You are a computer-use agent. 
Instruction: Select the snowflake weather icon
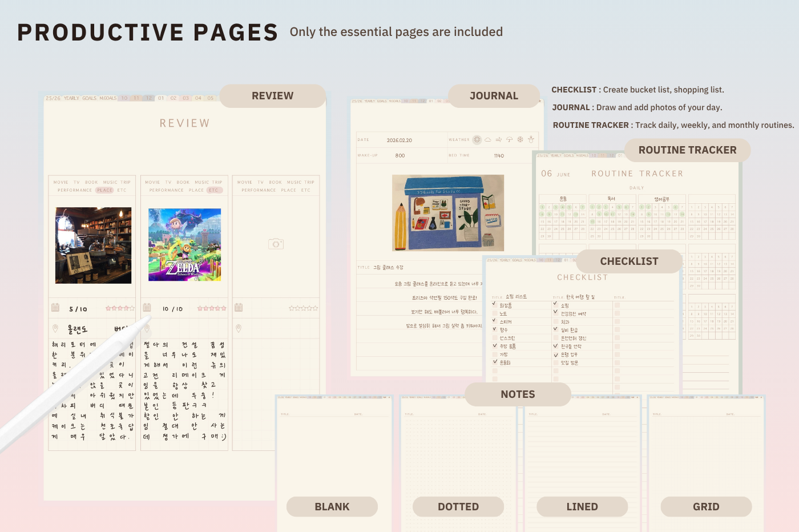click(520, 140)
